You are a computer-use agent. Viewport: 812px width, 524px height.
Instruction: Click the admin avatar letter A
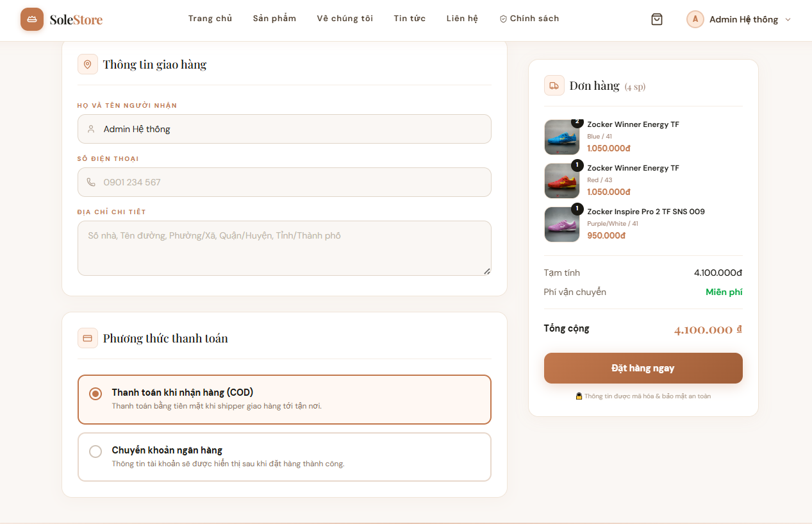click(x=695, y=19)
